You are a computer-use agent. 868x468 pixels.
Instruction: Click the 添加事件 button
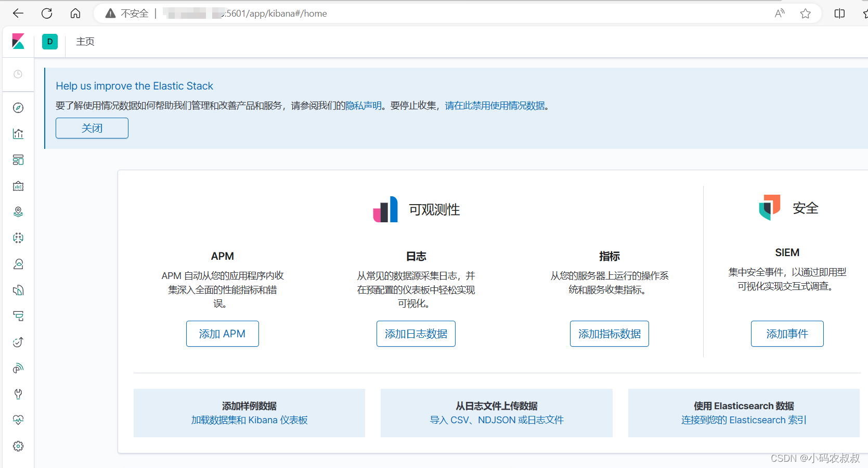pos(787,334)
